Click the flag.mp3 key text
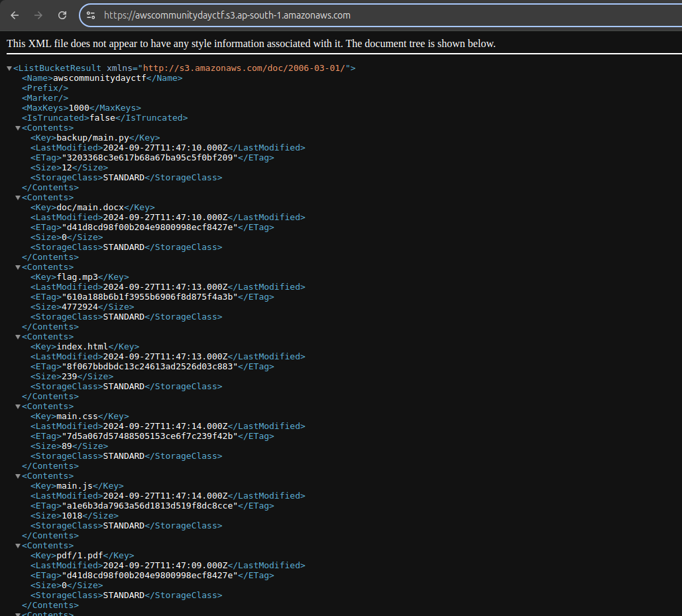The width and height of the screenshot is (682, 616). 77,277
